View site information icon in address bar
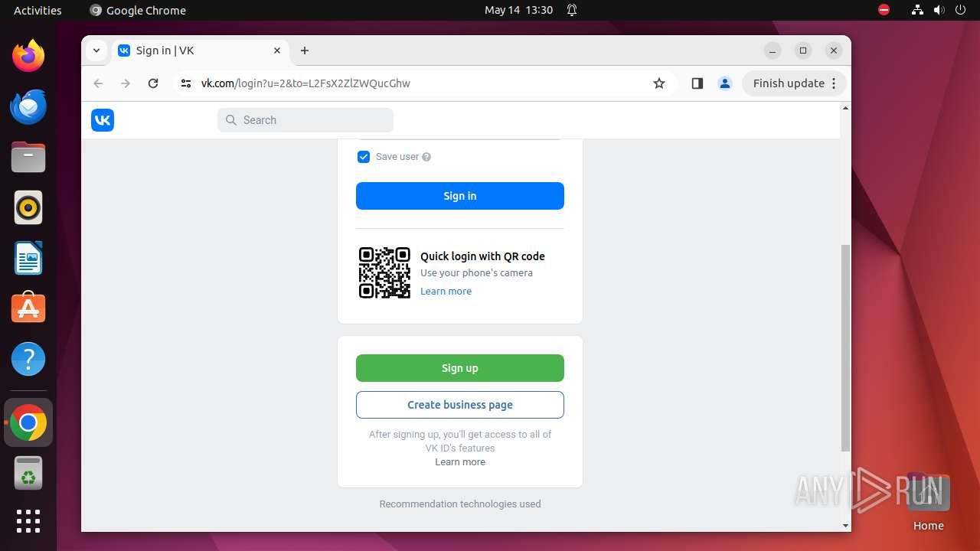Screen dimensions: 980x551 [x=186, y=83]
